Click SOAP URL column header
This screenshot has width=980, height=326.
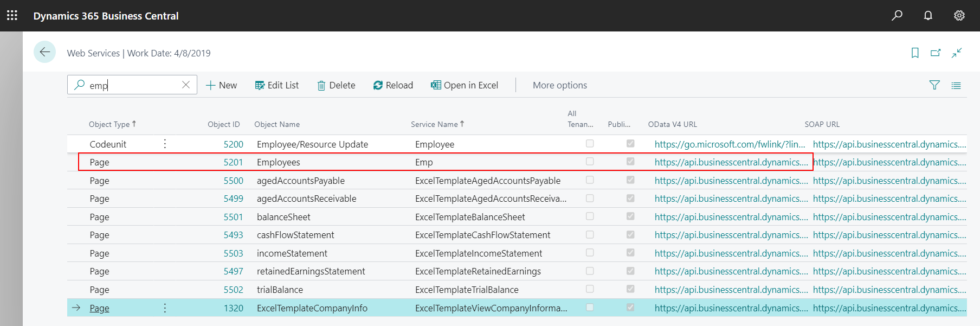pyautogui.click(x=822, y=124)
